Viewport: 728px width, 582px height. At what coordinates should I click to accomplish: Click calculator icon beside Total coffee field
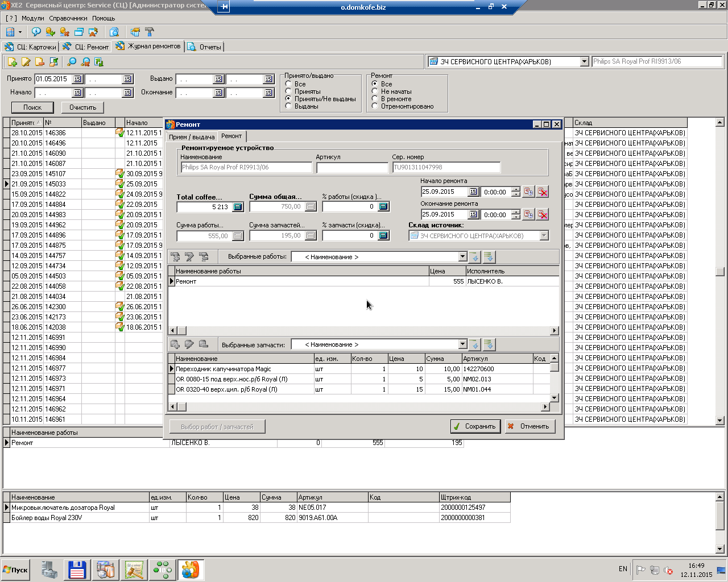point(238,207)
